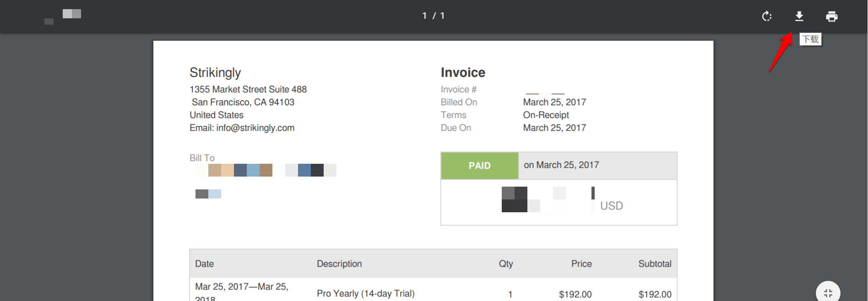
Task: Click the "1355 Market Street Suite 488" line
Action: click(248, 89)
